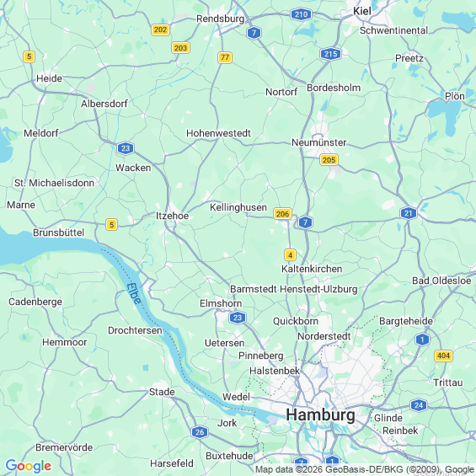Select the yellow 202 road shield

click(x=160, y=29)
